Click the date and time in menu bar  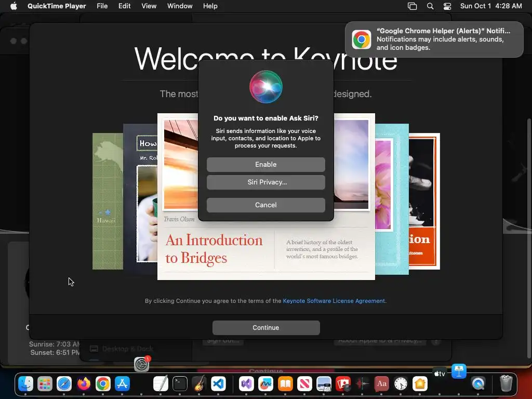[x=491, y=6]
